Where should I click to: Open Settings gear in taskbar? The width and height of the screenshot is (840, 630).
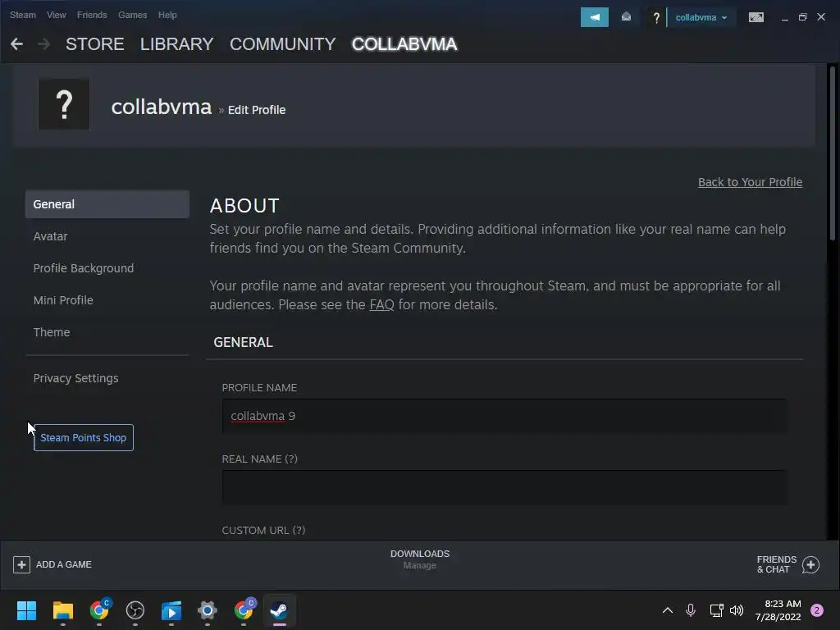point(208,610)
